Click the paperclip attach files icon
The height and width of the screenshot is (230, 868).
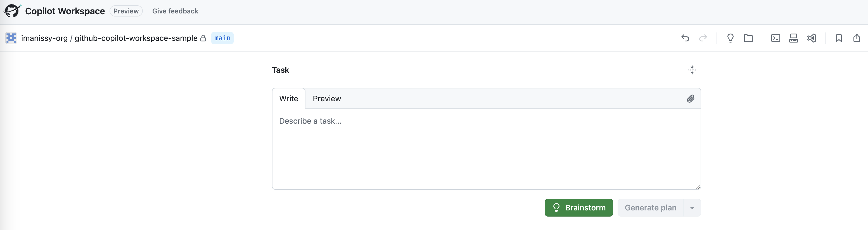(691, 98)
